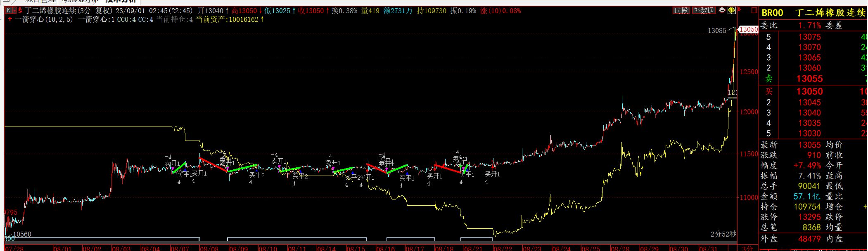Image resolution: width=868 pixels, height=251 pixels.
Task: Click the 07/28 date marker on time axis
Action: [14, 249]
